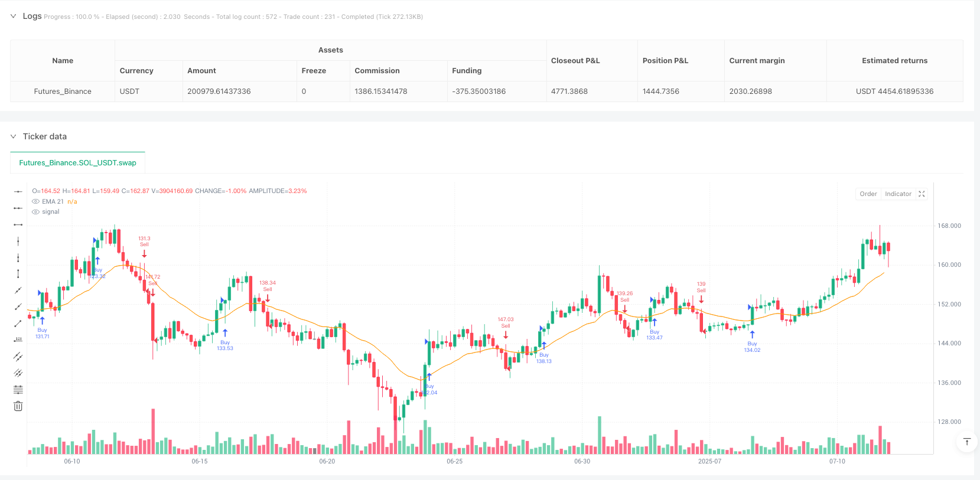The image size is (980, 480).
Task: Open the Futures_Binance.SOL_USDT.swap tab
Action: tap(77, 163)
